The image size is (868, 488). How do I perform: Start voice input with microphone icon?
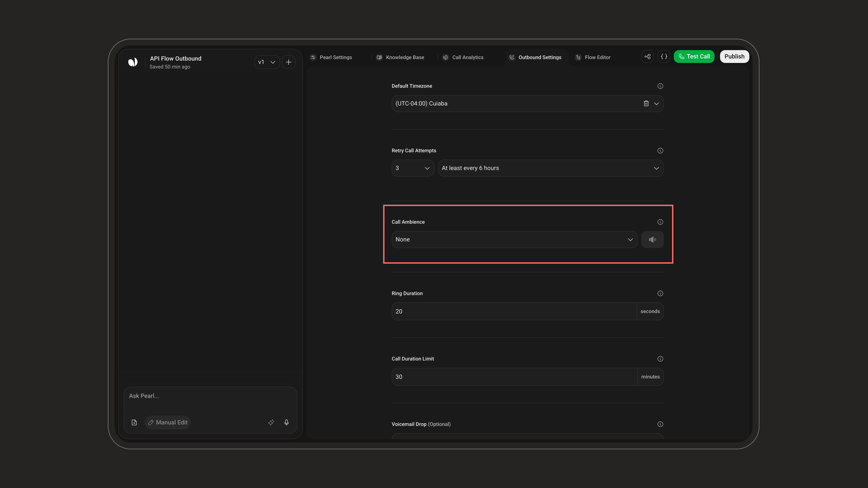[x=286, y=422]
